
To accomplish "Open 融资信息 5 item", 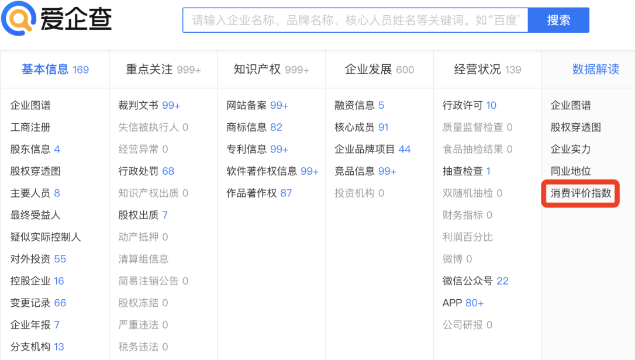I will pos(359,105).
